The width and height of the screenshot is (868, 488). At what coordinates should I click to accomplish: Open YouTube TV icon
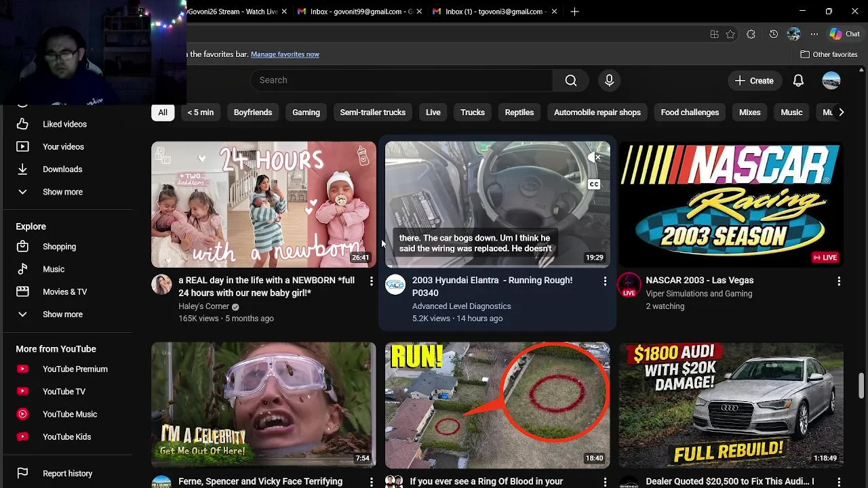(x=22, y=392)
